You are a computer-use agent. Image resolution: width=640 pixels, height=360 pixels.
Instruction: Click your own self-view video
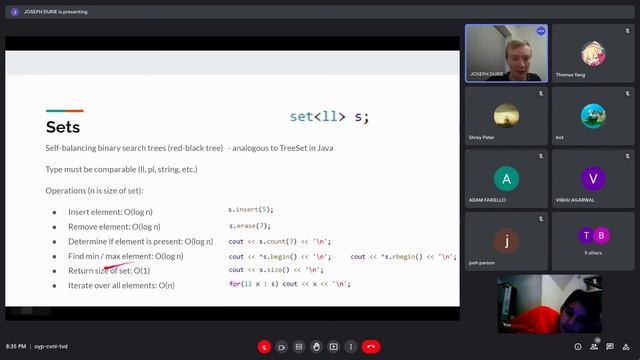coord(549,304)
